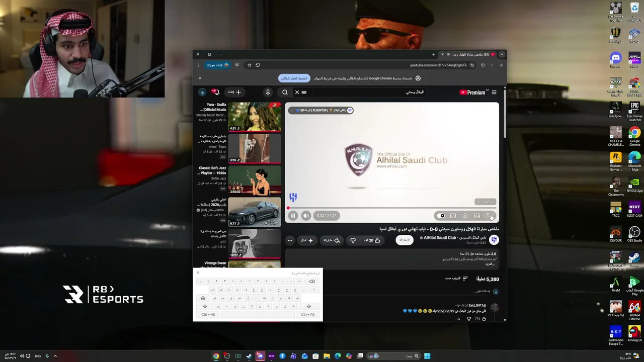644x362 pixels.
Task: Run the YouTube search magnifier
Action: click(285, 93)
